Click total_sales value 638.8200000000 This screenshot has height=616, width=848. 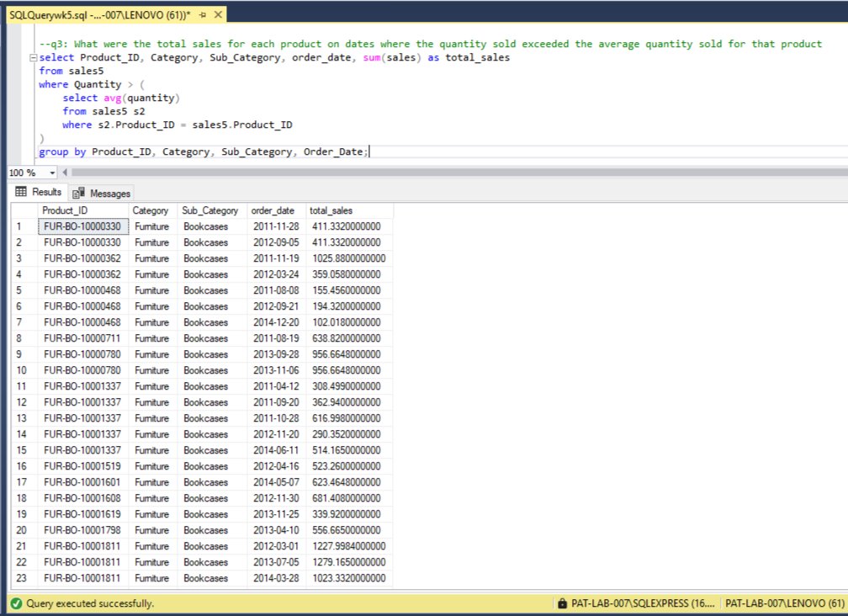pyautogui.click(x=349, y=338)
